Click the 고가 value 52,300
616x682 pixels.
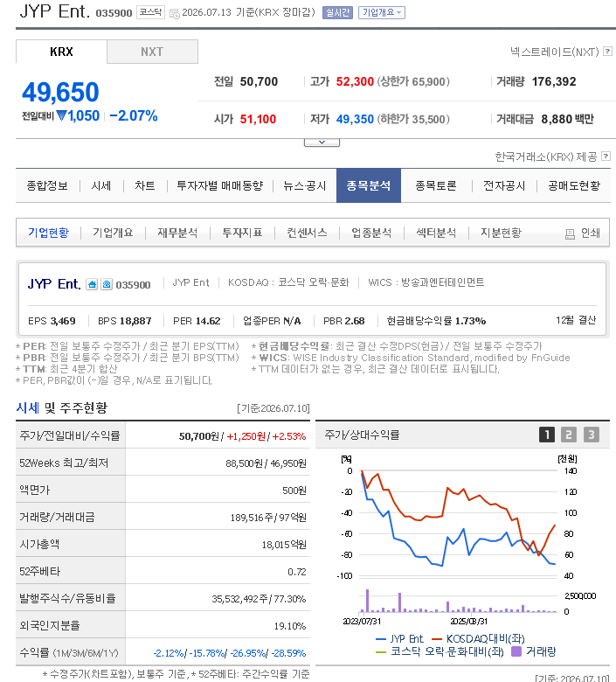pos(355,82)
